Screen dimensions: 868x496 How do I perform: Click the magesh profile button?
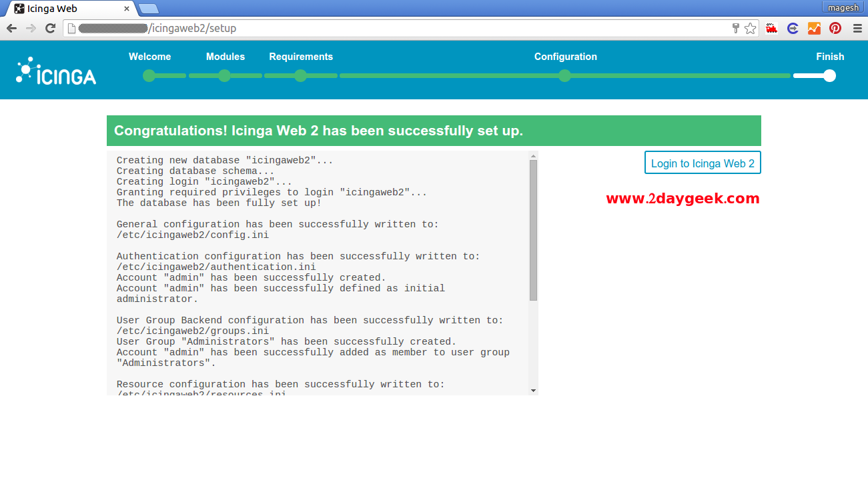843,7
